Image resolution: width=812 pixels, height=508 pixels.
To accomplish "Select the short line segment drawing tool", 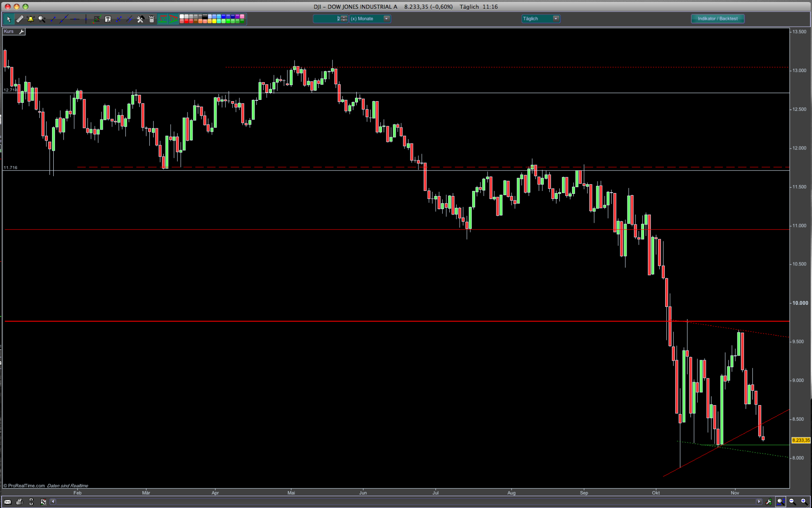I will click(x=52, y=19).
